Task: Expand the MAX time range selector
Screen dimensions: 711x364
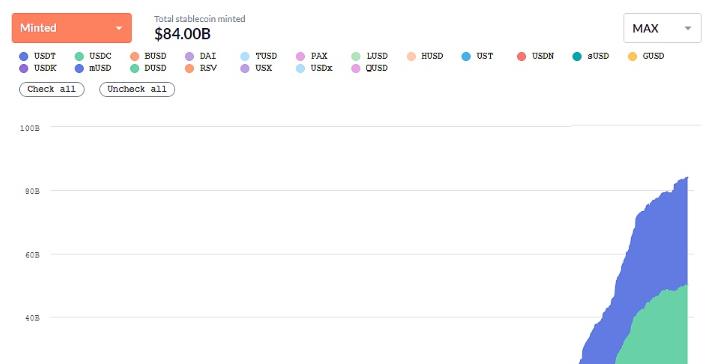Action: coord(662,28)
